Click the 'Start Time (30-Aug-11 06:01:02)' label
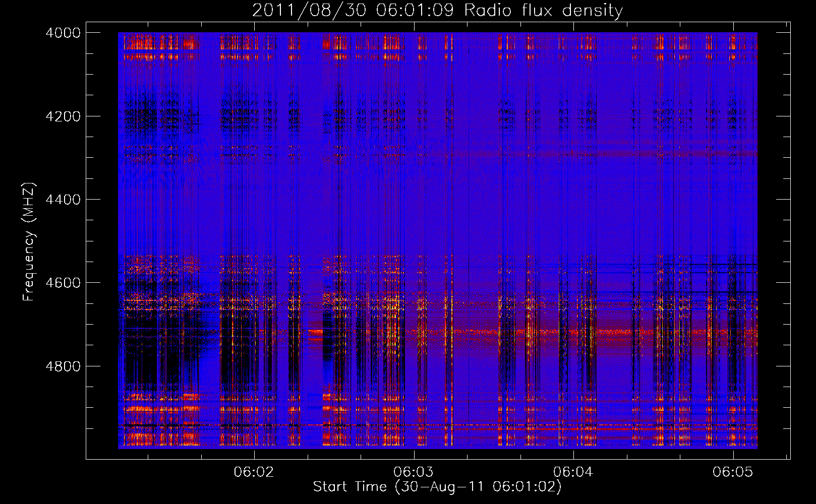The image size is (816, 504). pyautogui.click(x=437, y=486)
